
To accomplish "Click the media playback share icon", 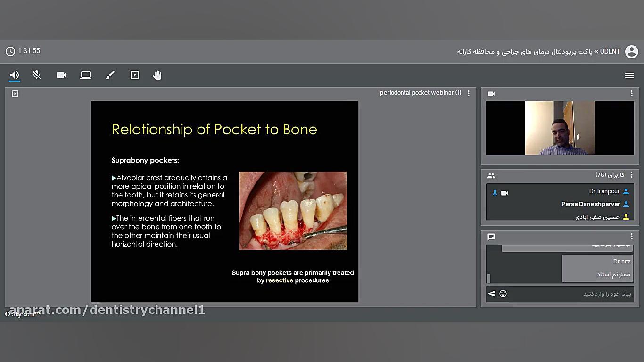I will pos(135,75).
